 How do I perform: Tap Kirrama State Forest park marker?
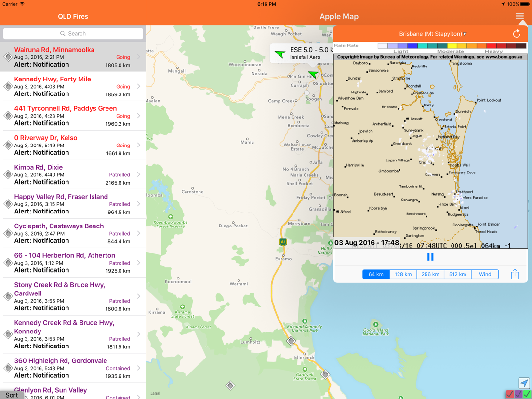tap(183, 306)
